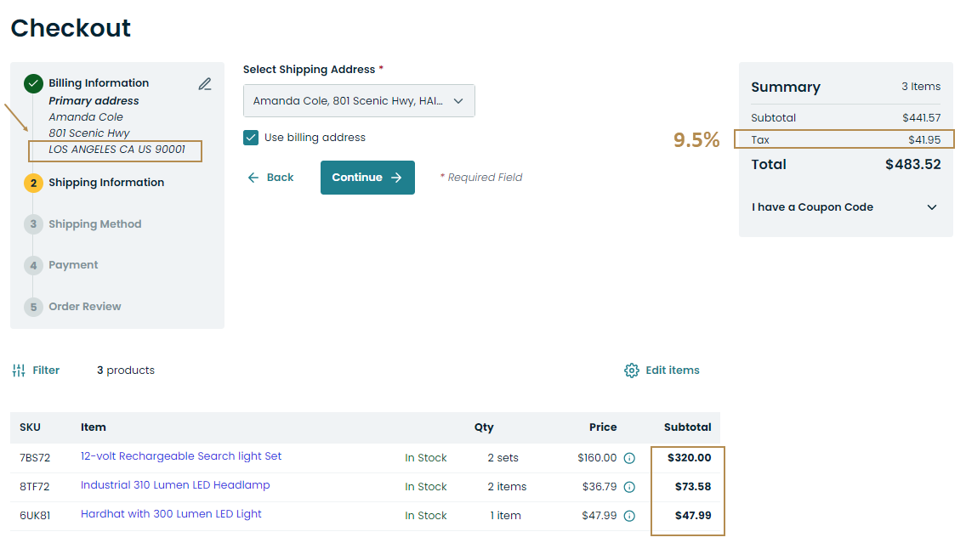This screenshot has width=966, height=560.
Task: Click the pencil edit icon for Billing Information
Action: pyautogui.click(x=205, y=84)
